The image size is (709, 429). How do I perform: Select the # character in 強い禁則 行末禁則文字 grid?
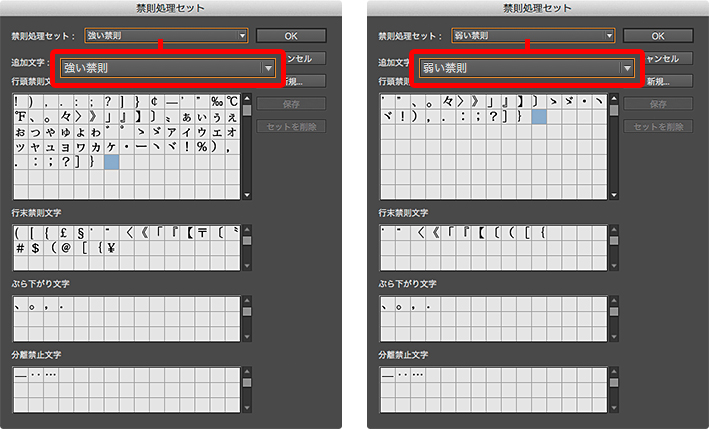[x=21, y=248]
